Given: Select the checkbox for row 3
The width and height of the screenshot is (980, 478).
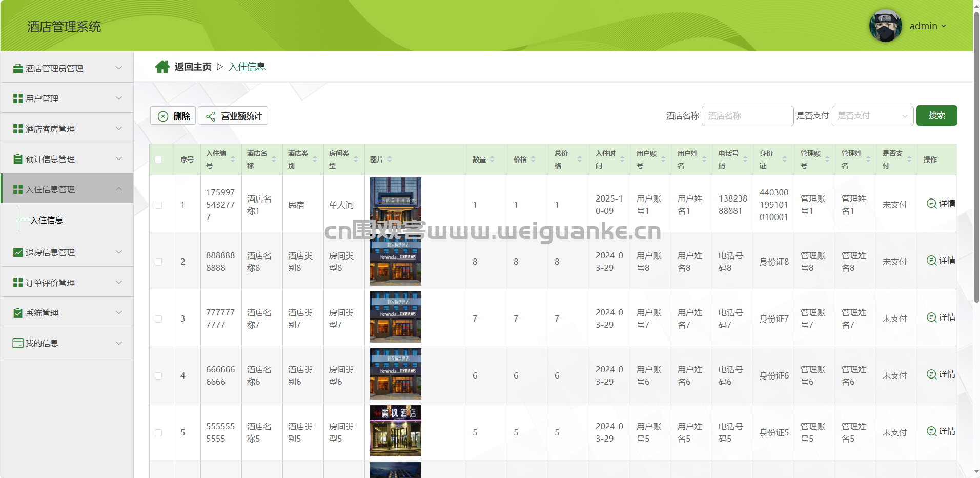Looking at the screenshot, I should pyautogui.click(x=158, y=319).
